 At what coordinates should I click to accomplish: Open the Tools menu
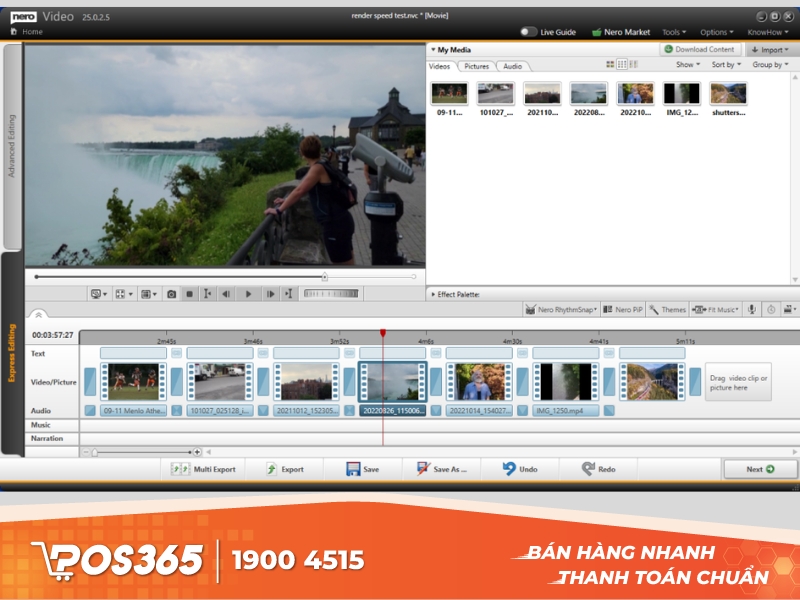pos(674,32)
